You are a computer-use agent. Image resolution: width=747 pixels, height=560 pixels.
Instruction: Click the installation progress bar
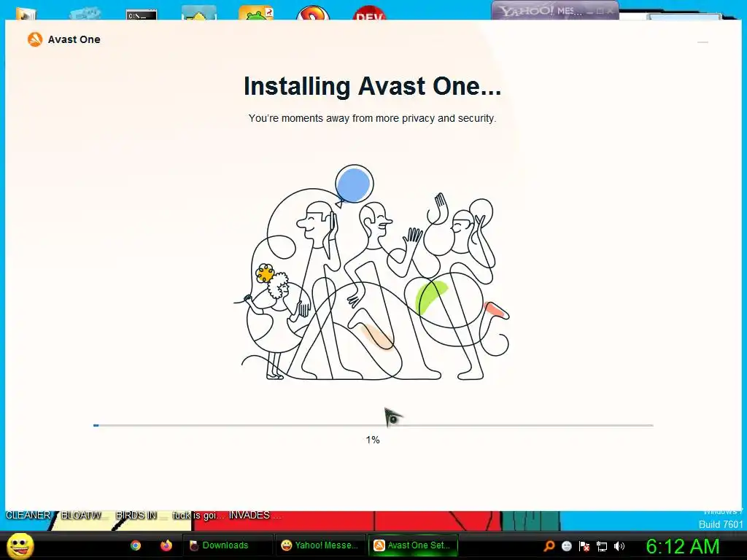(373, 425)
